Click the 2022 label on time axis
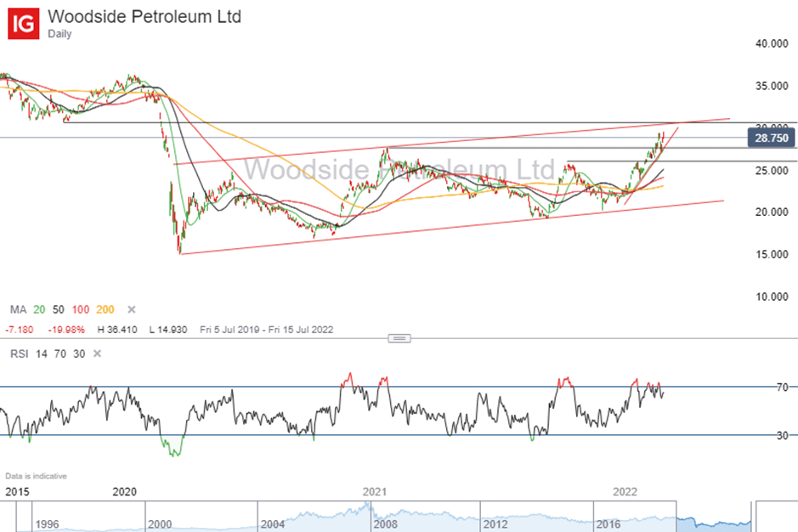798x532 pixels. tap(625, 491)
